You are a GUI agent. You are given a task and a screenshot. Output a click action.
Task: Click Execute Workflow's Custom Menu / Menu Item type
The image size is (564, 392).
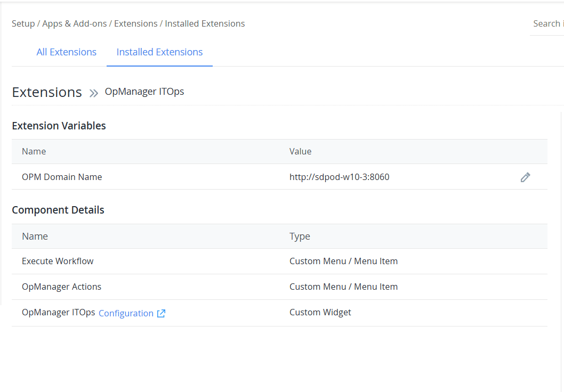tap(343, 261)
